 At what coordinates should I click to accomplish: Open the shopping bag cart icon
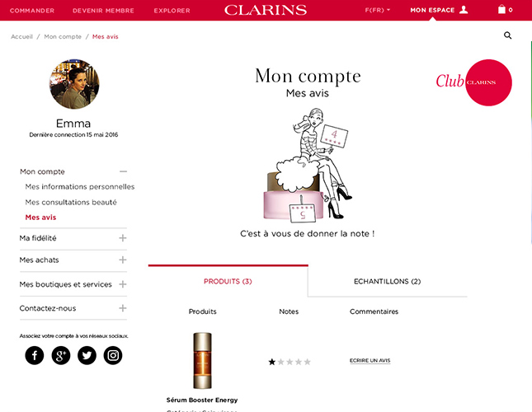click(501, 10)
